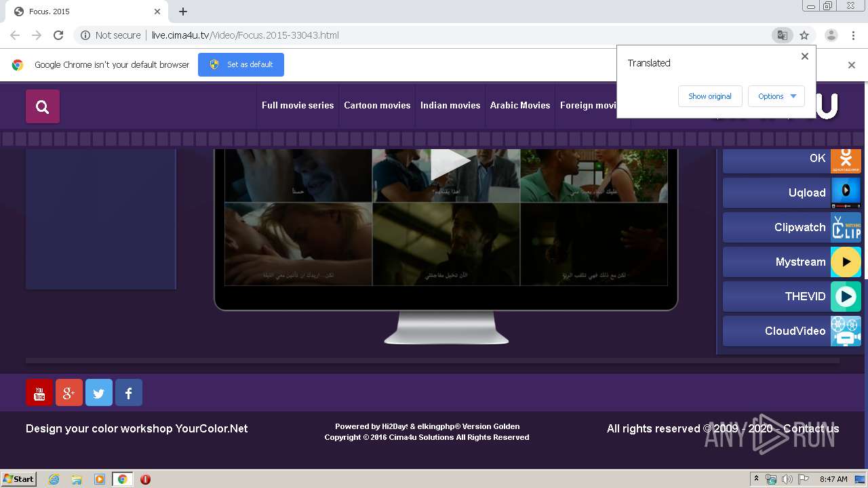868x488 pixels.
Task: Click the THEVID server logo icon
Action: point(846,296)
